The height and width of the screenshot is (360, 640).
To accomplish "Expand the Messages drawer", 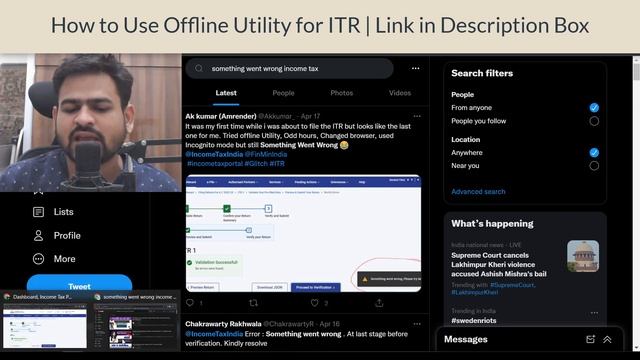I will (x=607, y=340).
